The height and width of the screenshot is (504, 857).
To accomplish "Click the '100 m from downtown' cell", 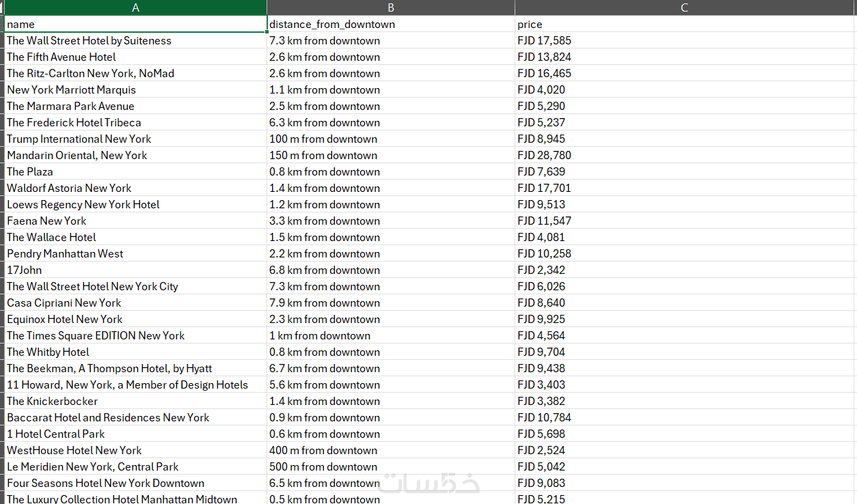I will click(391, 139).
